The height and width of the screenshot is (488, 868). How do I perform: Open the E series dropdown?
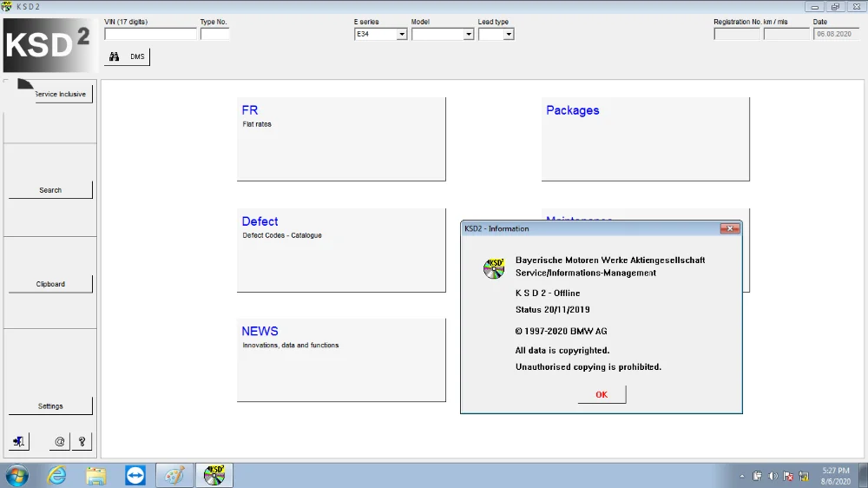coord(402,35)
